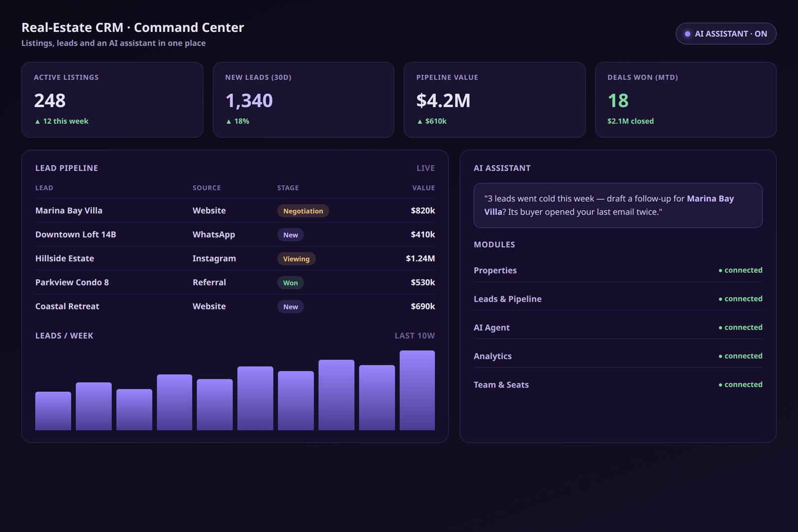The image size is (798, 532).
Task: Click the Negotiation stage badge
Action: click(x=303, y=211)
